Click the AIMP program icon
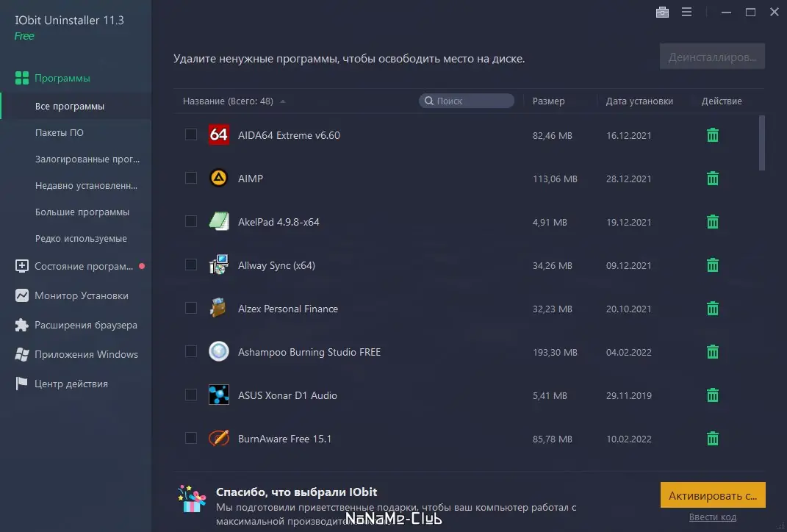787x532 pixels. (x=219, y=178)
